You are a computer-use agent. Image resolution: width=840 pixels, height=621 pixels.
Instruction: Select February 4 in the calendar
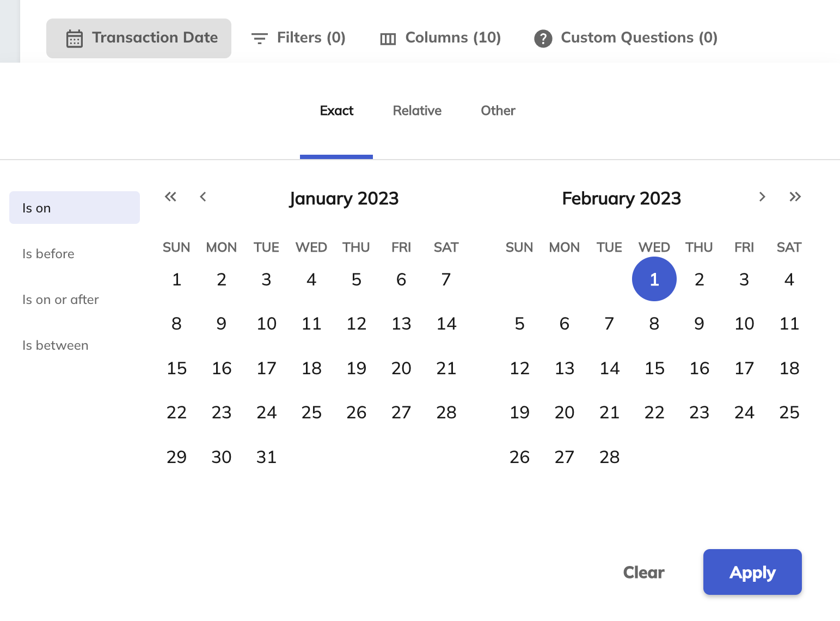click(x=789, y=279)
